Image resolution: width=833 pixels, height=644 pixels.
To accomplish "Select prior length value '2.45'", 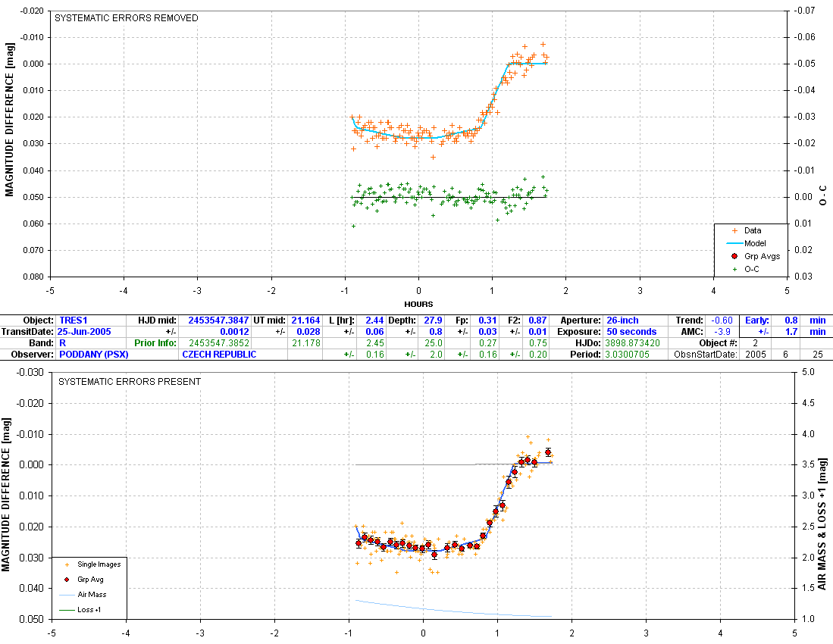I will pyautogui.click(x=375, y=343).
